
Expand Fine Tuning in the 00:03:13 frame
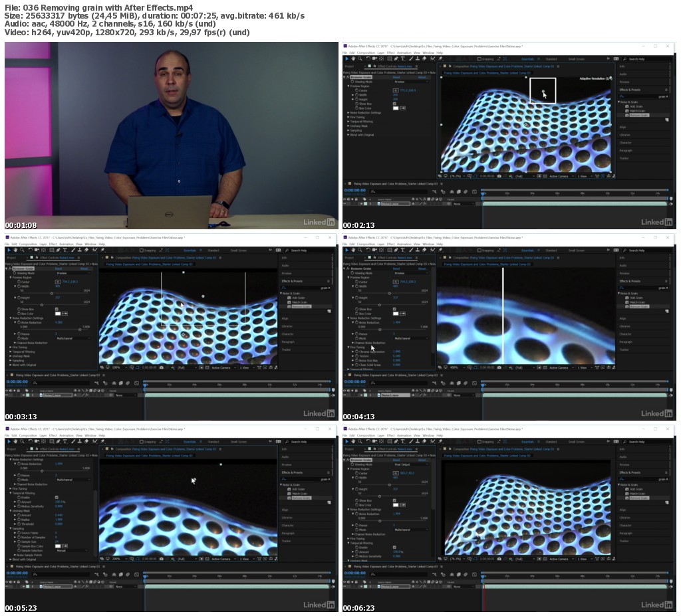tap(11, 348)
